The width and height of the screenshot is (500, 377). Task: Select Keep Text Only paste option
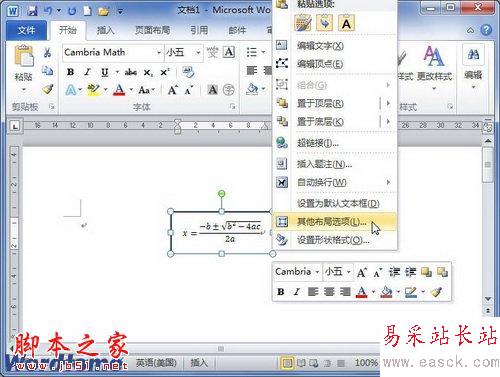click(346, 23)
